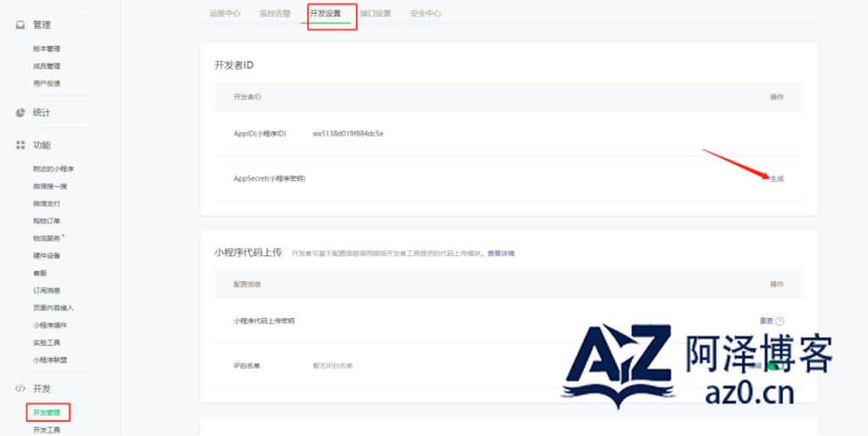Click the 管理 inbox icon in sidebar
868x436 pixels.
pos(20,25)
